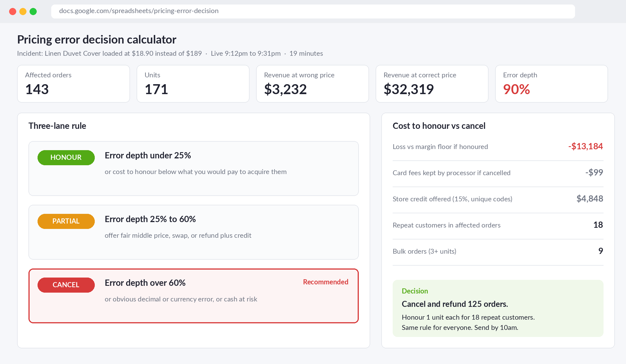
Task: Click 'Same rule for everyone. Send by 10am.'
Action: tap(460, 328)
